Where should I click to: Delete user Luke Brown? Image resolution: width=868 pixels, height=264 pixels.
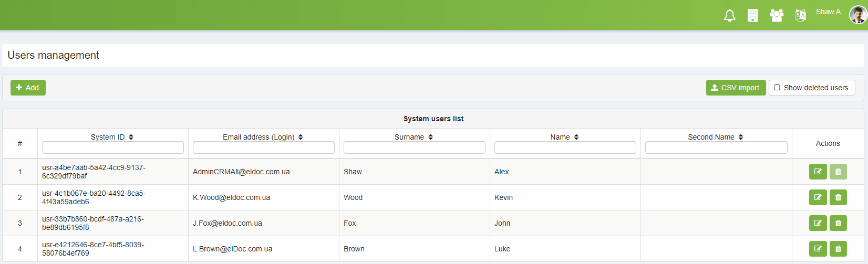click(x=838, y=249)
